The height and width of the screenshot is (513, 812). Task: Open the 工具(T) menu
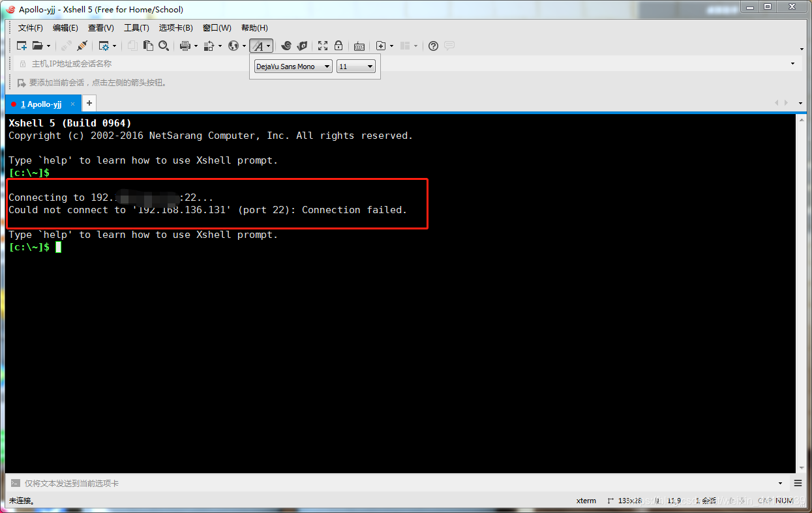click(136, 28)
